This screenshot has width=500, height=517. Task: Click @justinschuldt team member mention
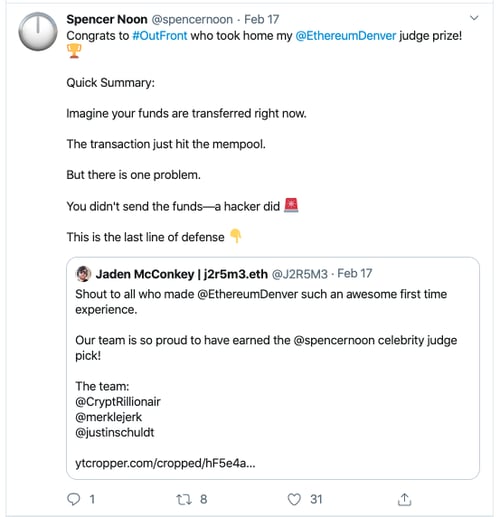[114, 432]
